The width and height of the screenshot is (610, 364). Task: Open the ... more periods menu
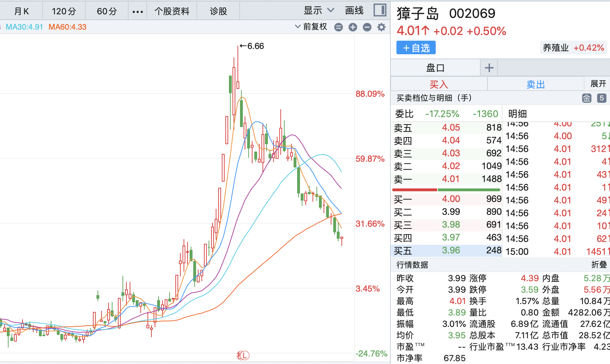(x=137, y=10)
